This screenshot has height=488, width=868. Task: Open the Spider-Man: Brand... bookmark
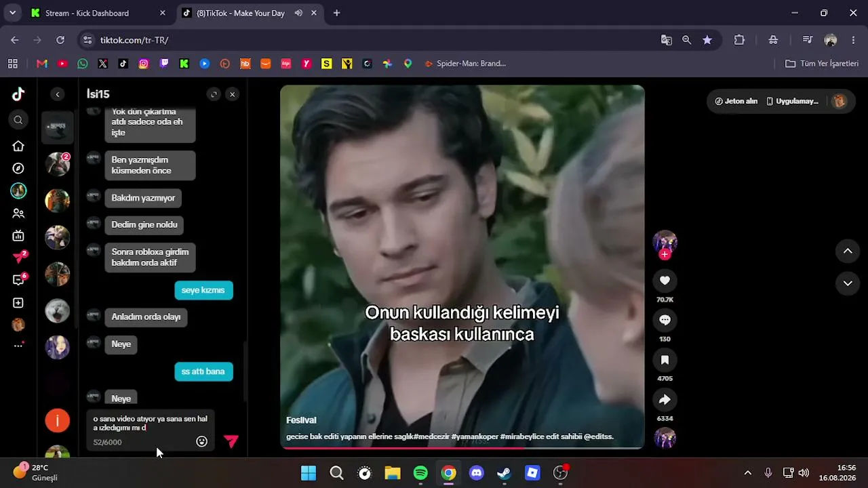(465, 64)
